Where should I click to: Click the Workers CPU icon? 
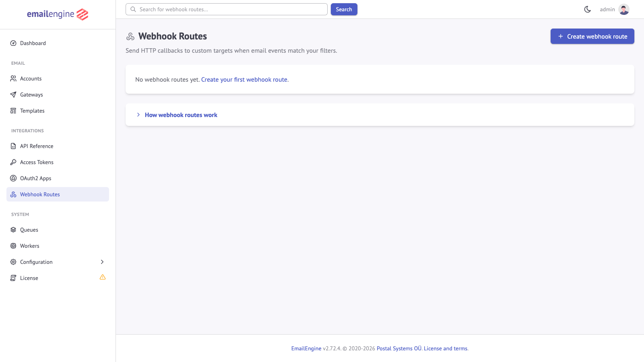pyautogui.click(x=13, y=246)
